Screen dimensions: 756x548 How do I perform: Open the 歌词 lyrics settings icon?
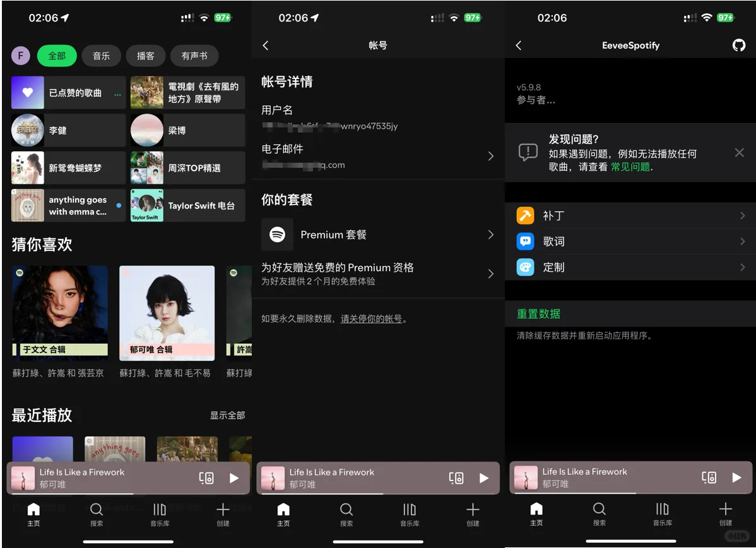coord(525,241)
